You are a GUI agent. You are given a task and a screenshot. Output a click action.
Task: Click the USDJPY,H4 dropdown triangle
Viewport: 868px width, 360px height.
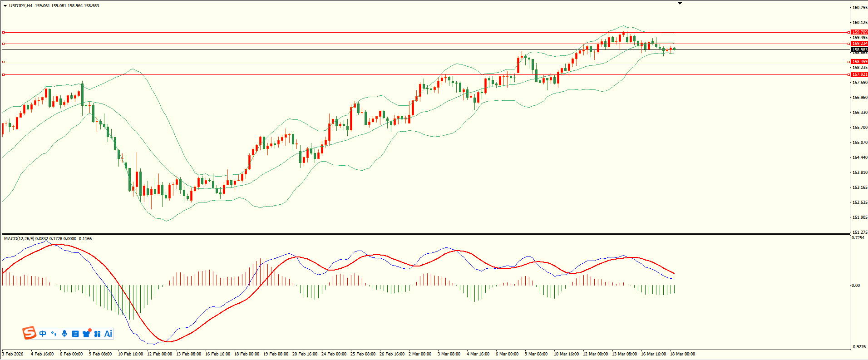click(5, 6)
